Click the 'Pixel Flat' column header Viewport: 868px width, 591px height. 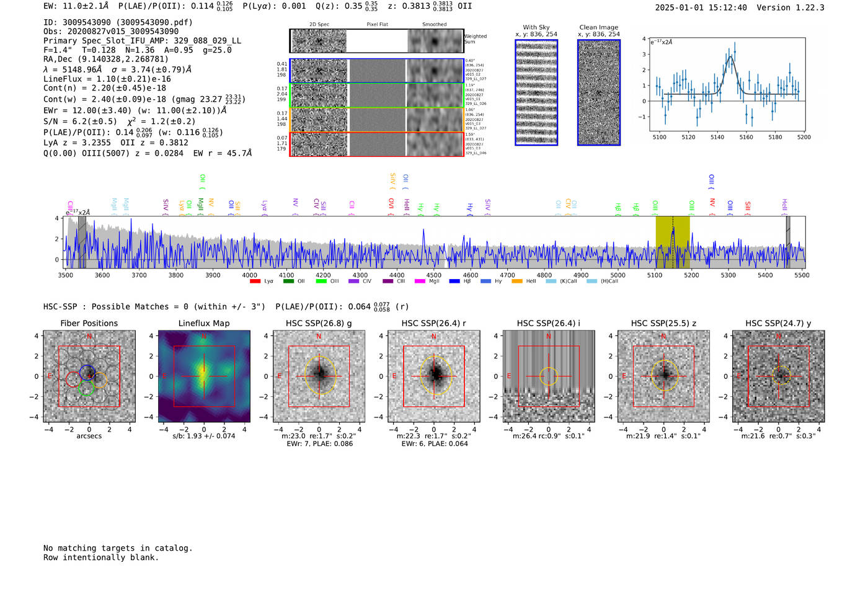point(377,25)
